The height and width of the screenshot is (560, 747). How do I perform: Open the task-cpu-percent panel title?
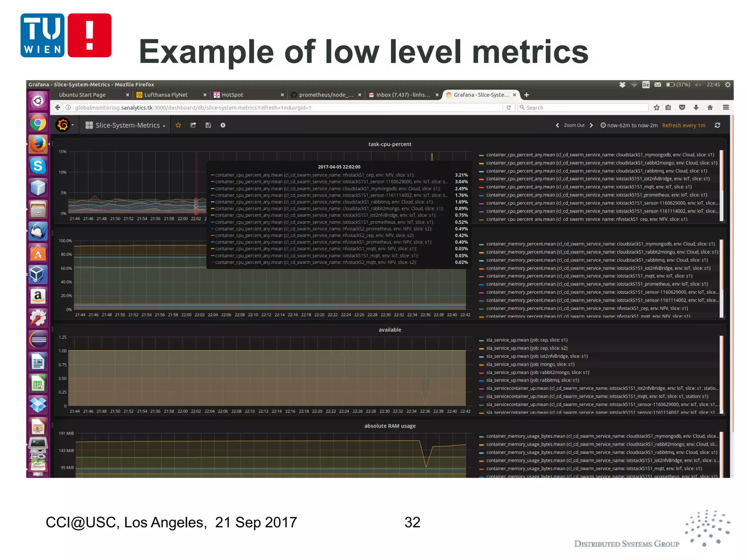390,144
